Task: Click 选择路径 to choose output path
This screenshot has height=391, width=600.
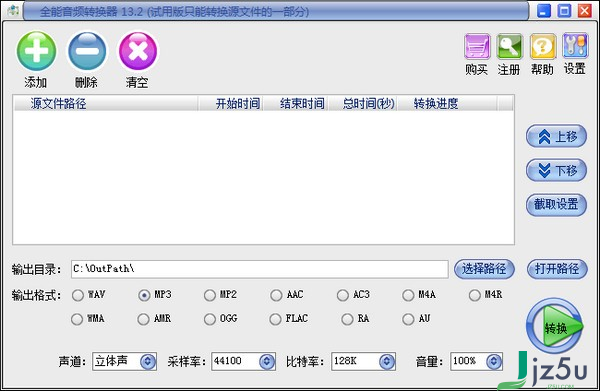Action: (x=484, y=269)
